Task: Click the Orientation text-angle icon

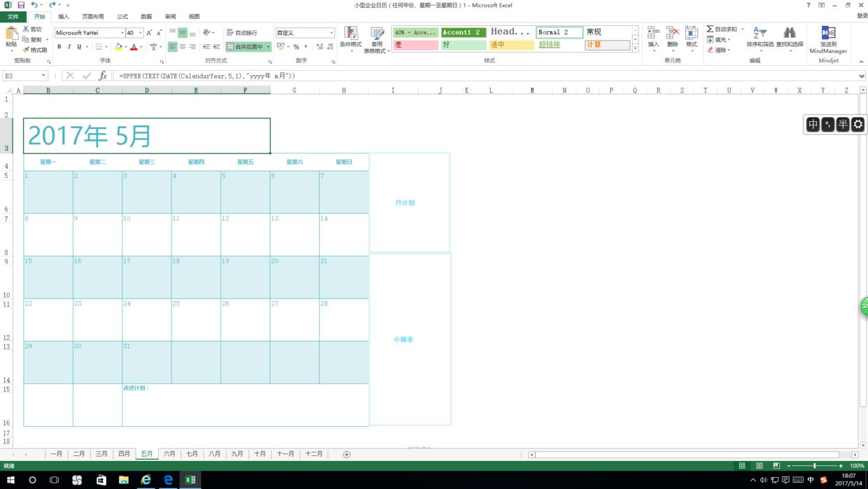Action: 207,33
